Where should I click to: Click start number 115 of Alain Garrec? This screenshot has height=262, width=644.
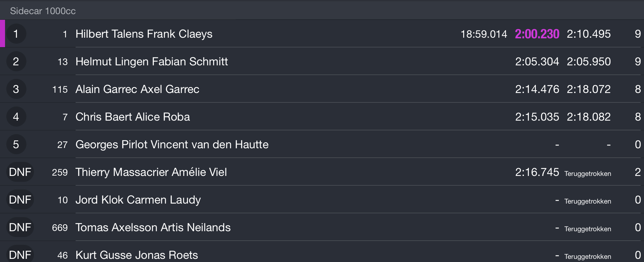pos(60,90)
